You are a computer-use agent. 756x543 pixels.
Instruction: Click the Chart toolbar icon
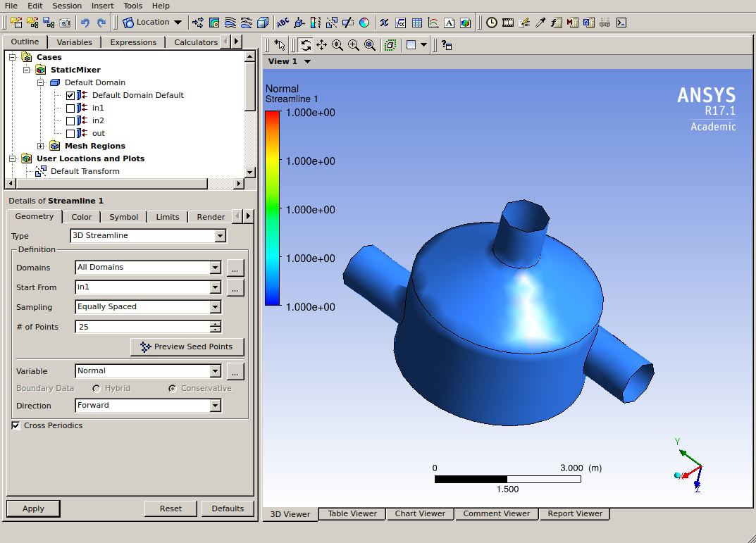tap(433, 23)
